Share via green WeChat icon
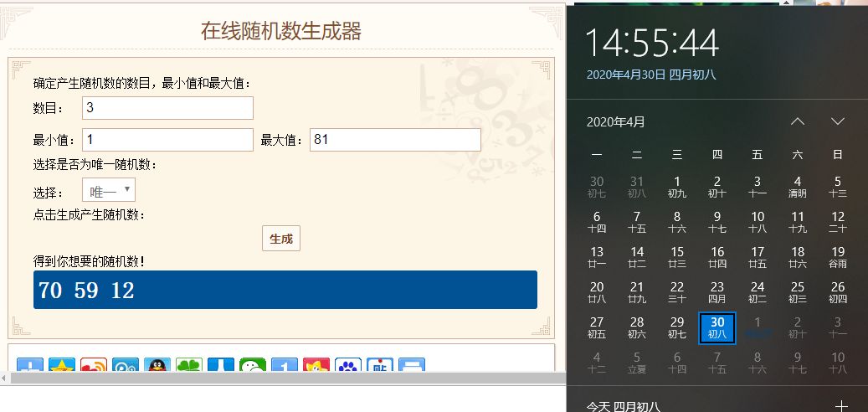This screenshot has width=868, height=412. pos(253,365)
